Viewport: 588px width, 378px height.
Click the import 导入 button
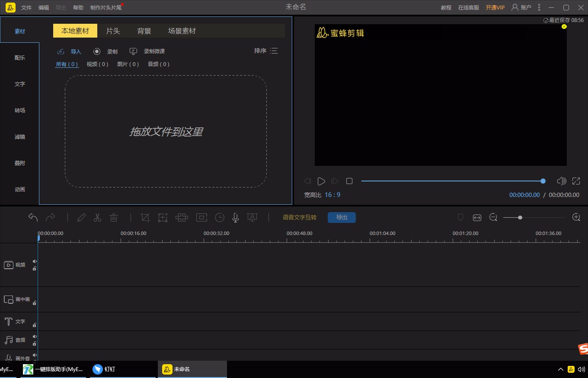coord(69,51)
